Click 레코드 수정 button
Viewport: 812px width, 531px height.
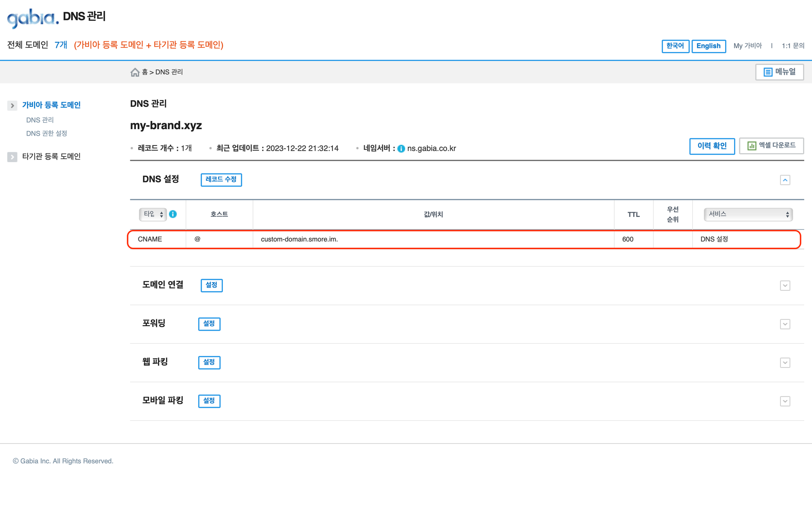[221, 180]
